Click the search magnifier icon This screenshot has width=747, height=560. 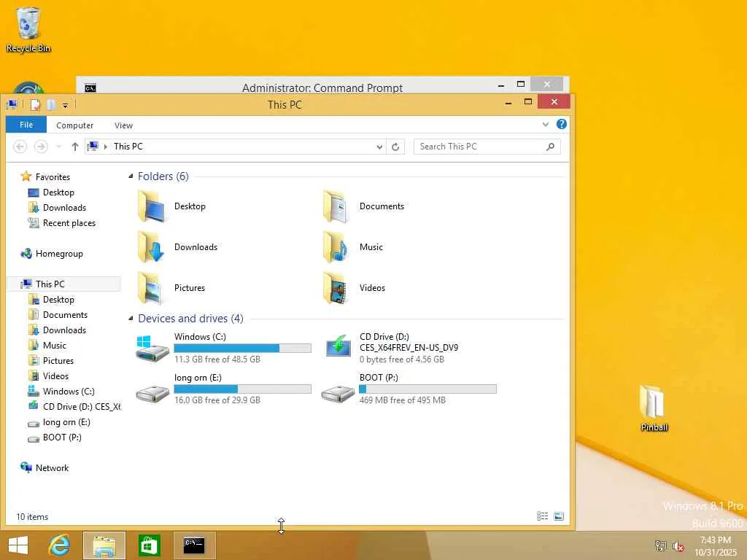tap(550, 147)
